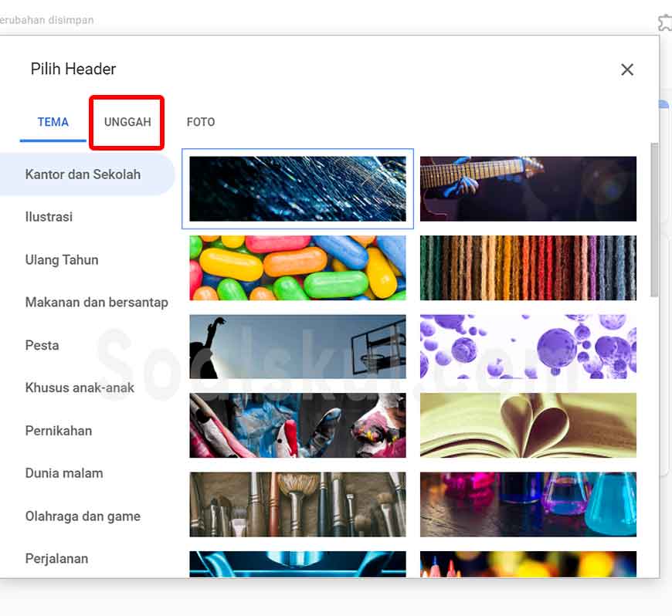Select the TEMA tab
The image size is (672, 616).
click(x=53, y=122)
